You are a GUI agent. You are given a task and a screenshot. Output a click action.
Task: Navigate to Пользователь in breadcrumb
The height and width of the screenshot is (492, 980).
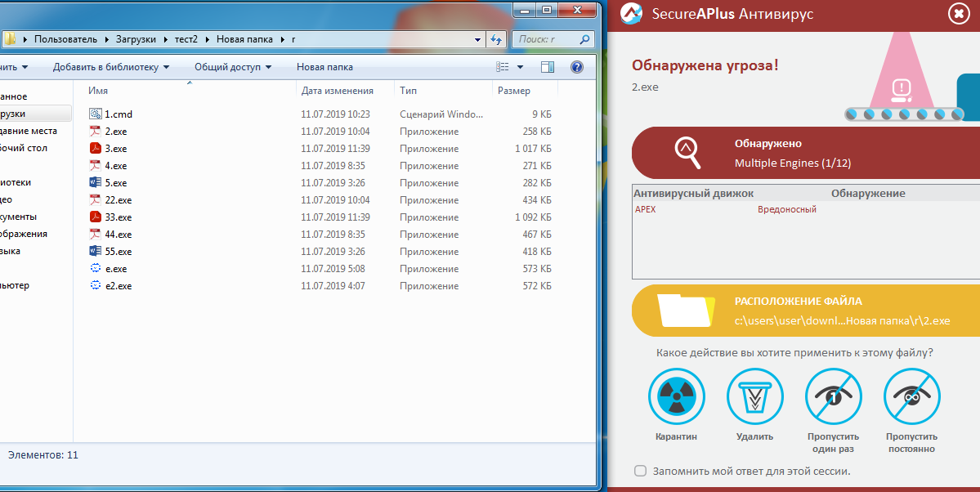click(65, 39)
